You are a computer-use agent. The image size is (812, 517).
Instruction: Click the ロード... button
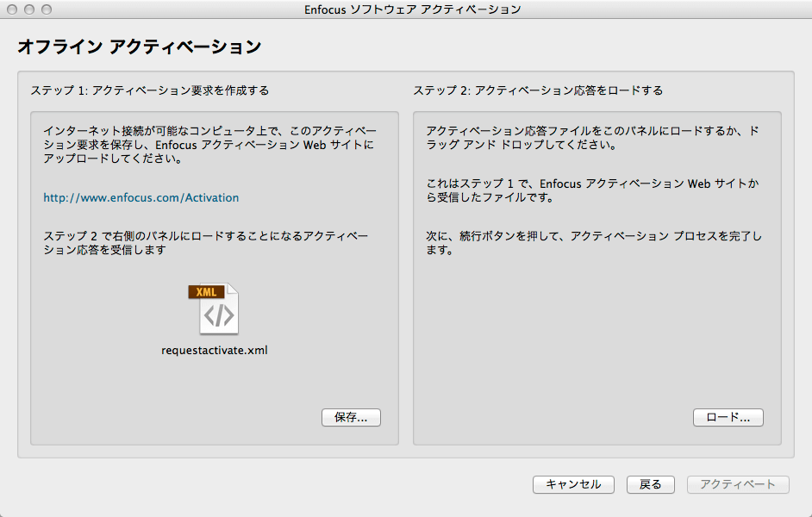click(728, 417)
